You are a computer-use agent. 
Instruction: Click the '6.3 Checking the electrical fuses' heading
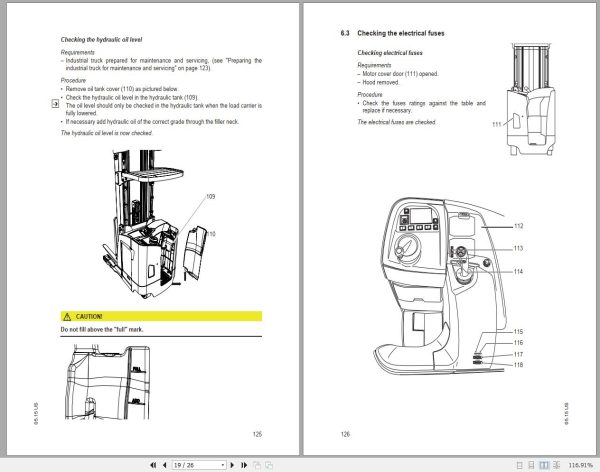393,33
